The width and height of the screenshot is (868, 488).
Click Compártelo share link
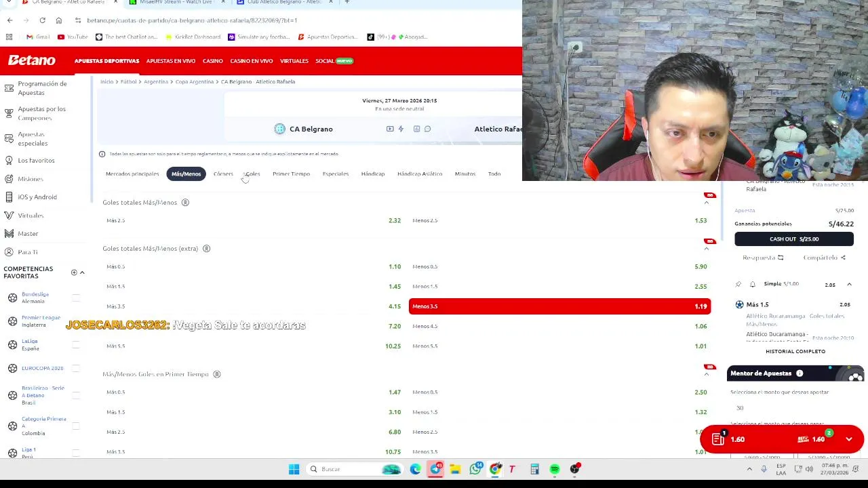click(824, 258)
